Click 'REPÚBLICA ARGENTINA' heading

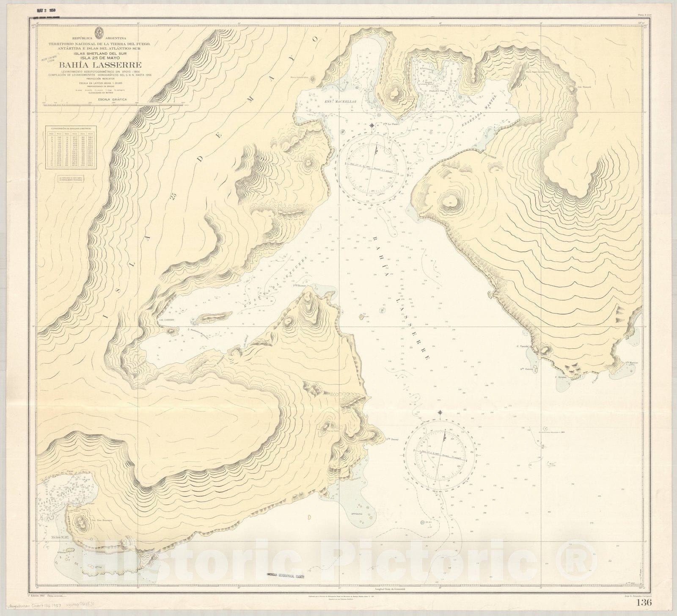(x=100, y=39)
